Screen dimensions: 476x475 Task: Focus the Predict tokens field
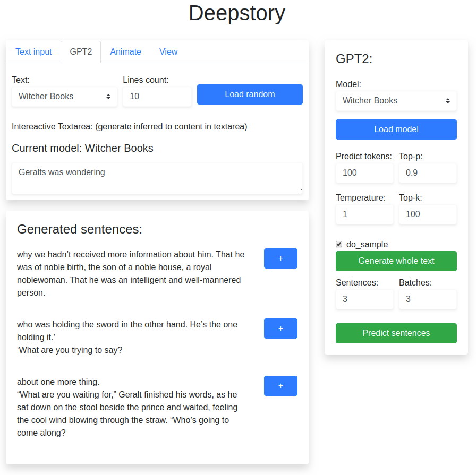pyautogui.click(x=364, y=173)
